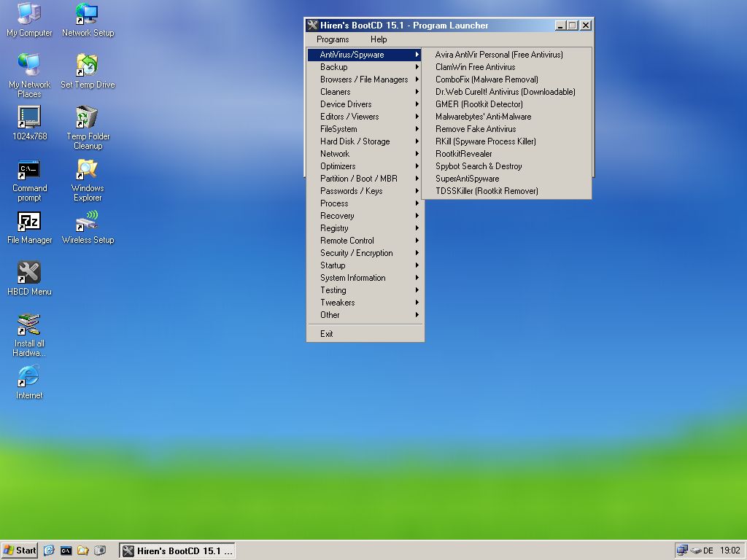This screenshot has width=747, height=560.
Task: Launch ClamWin Free Antivirus
Action: coord(506,67)
